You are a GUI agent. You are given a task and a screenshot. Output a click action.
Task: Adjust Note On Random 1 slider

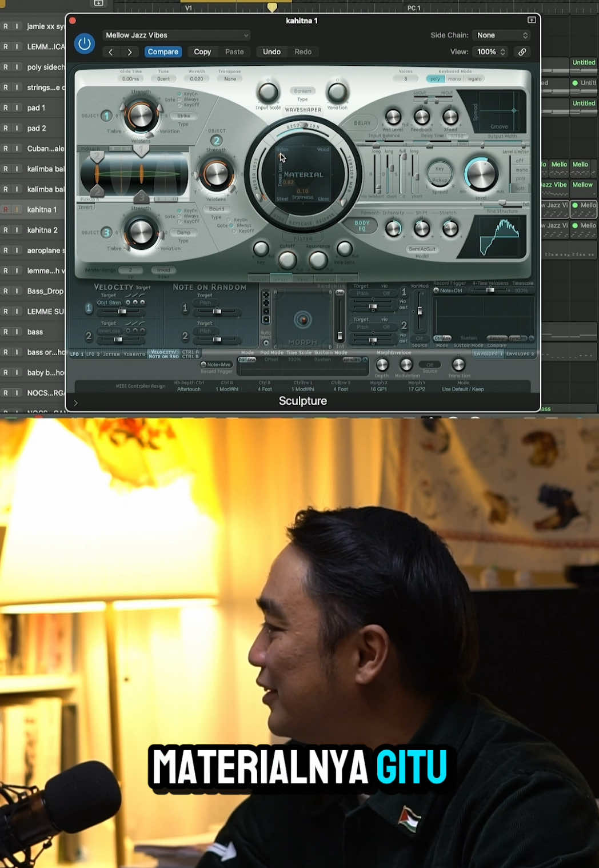[217, 312]
